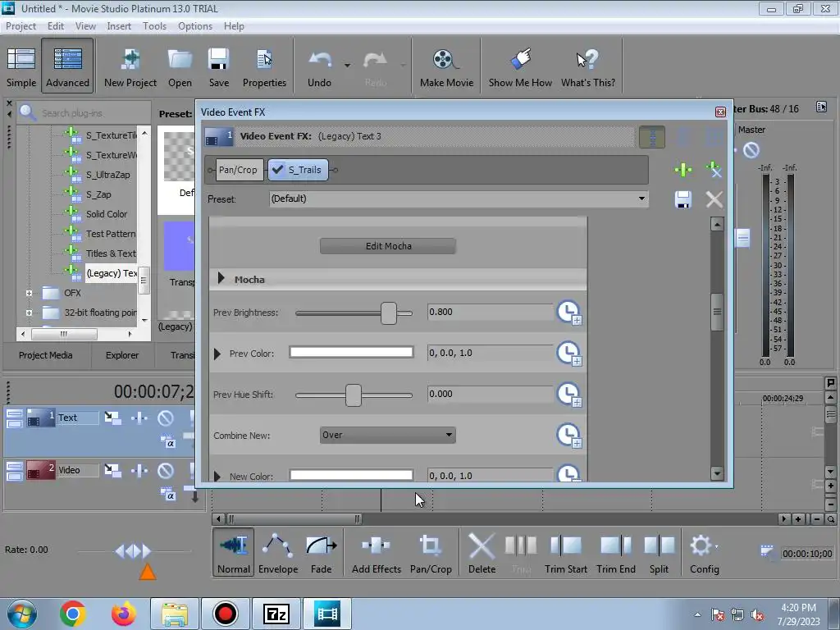Activate What's This help cursor
The width and height of the screenshot is (840, 630).
(587, 66)
